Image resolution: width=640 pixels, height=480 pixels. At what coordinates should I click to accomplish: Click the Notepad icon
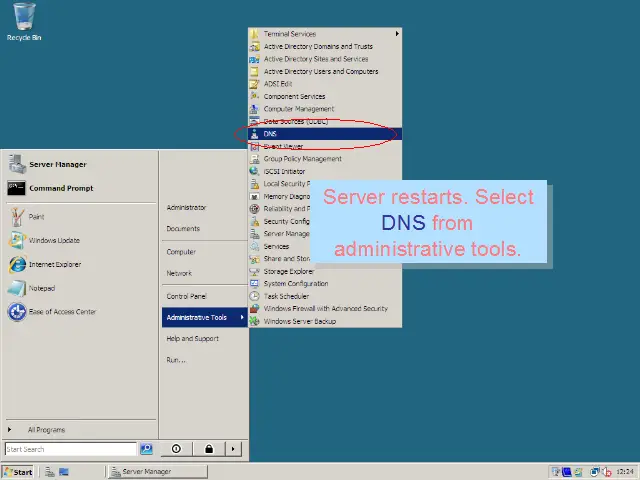click(17, 288)
